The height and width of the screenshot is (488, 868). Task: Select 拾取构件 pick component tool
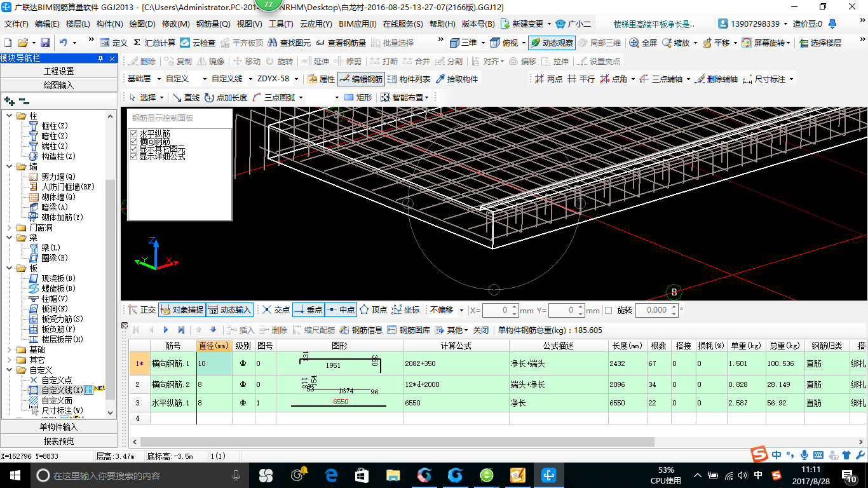[456, 79]
